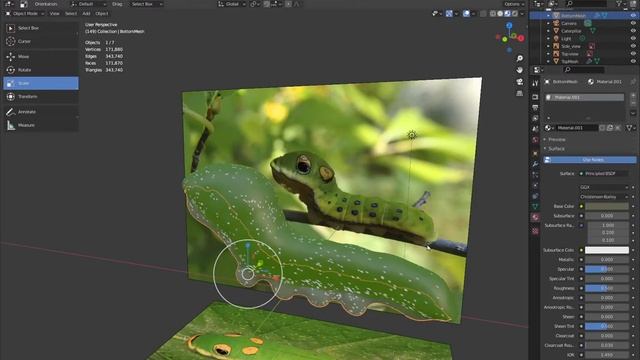Screen dimensions: 640x360
Task: Toggle viewport overlays button
Action: (467, 13)
